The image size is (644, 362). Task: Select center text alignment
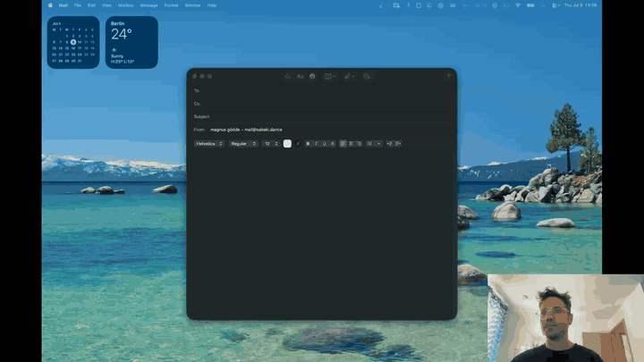(352, 144)
